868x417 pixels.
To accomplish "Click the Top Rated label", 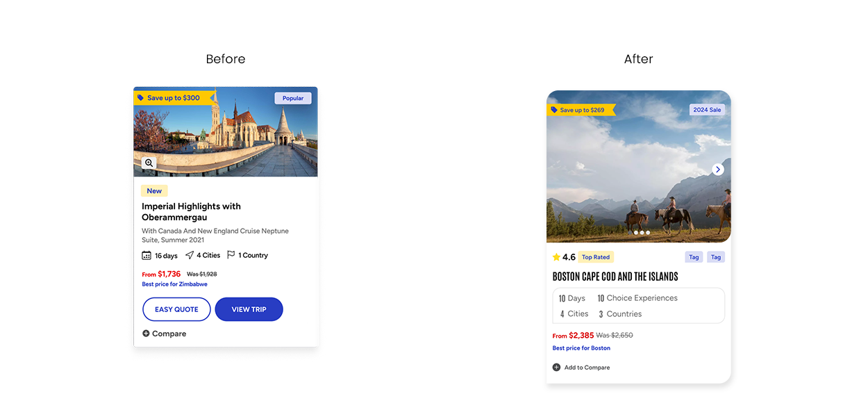I will tap(596, 257).
